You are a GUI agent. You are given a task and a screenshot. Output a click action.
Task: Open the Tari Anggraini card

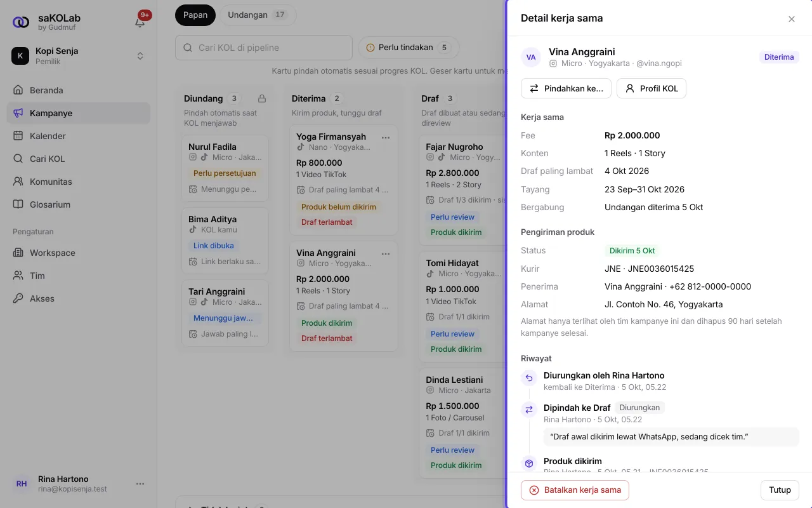[x=225, y=313]
